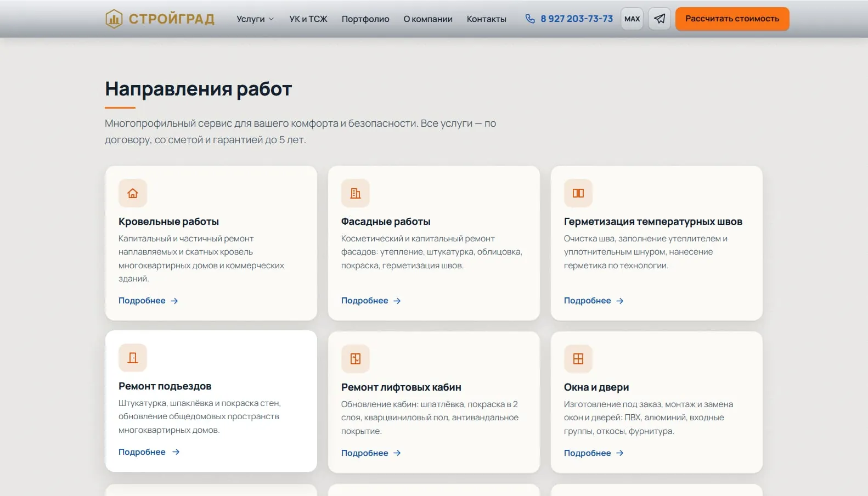Screen dimensions: 868x496
Task: Click the phone handset icon in header
Action: (x=530, y=19)
